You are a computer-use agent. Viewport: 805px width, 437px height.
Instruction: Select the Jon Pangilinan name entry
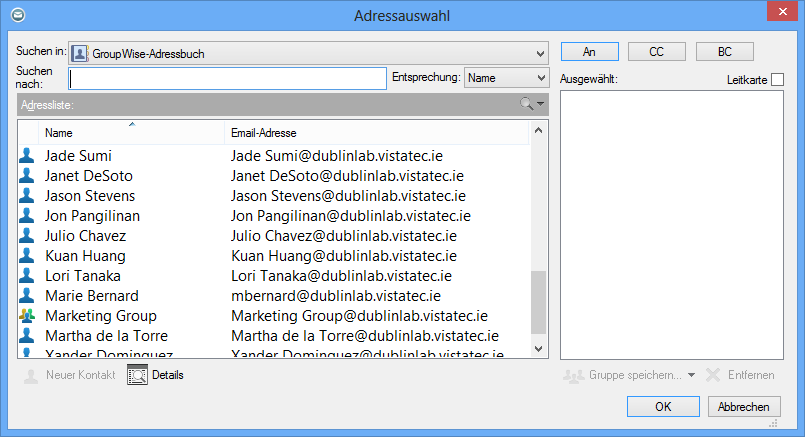pyautogui.click(x=92, y=216)
